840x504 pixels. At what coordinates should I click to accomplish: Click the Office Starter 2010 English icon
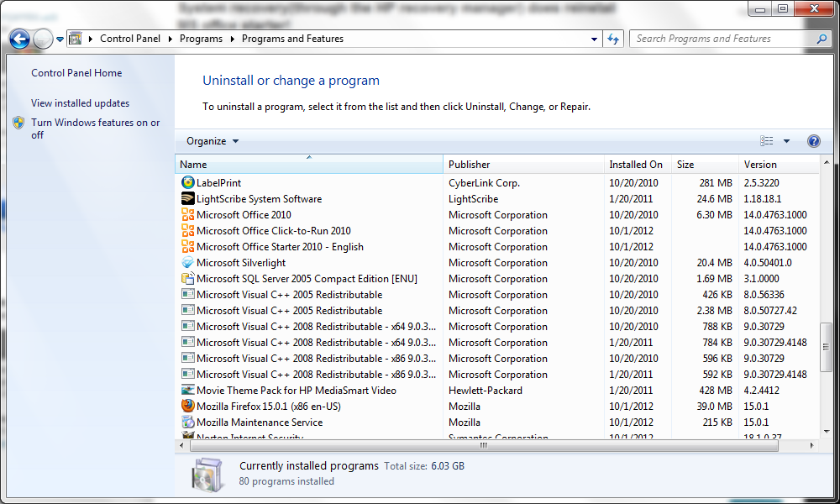click(x=187, y=247)
